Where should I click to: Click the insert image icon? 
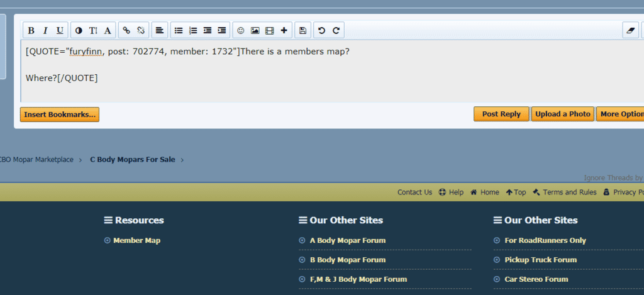[255, 30]
